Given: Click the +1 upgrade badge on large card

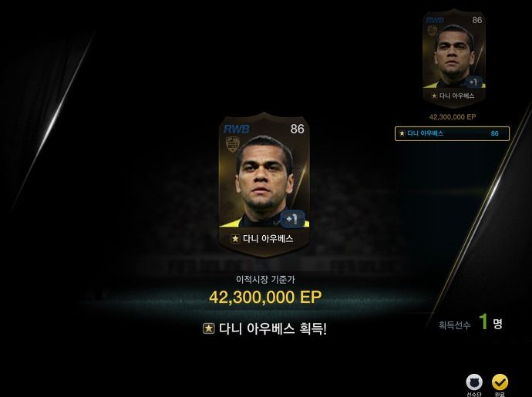Looking at the screenshot, I should [292, 219].
